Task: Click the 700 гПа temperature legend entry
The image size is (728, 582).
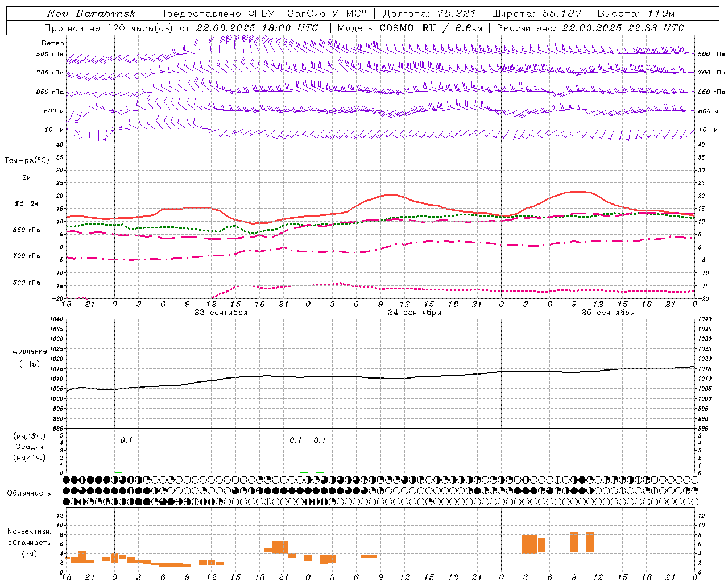Action: 27,256
